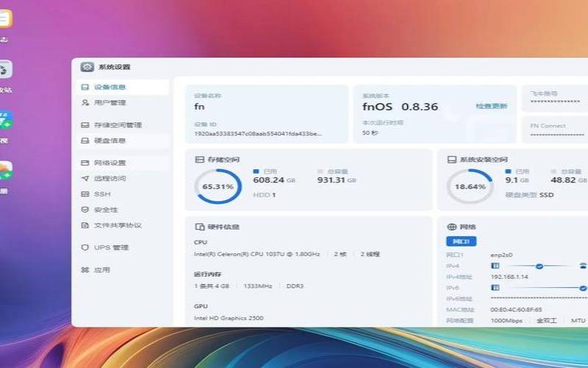Viewport: 588px width, 368px height.
Task: Open 网络设置 in the sidebar
Action: point(110,163)
